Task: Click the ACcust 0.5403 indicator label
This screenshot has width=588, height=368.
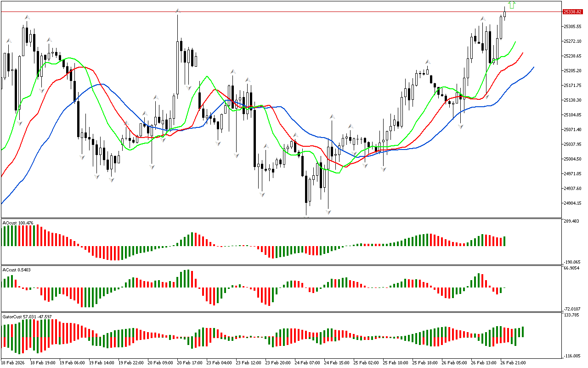Action: (x=17, y=270)
